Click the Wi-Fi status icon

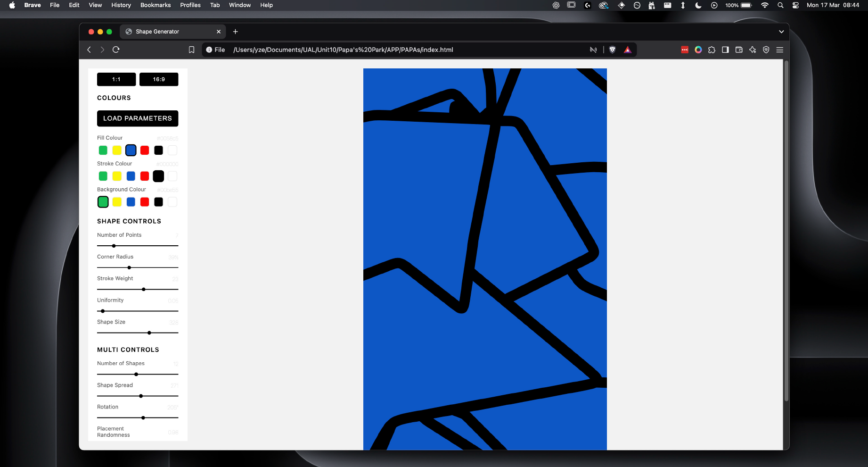[x=765, y=5]
